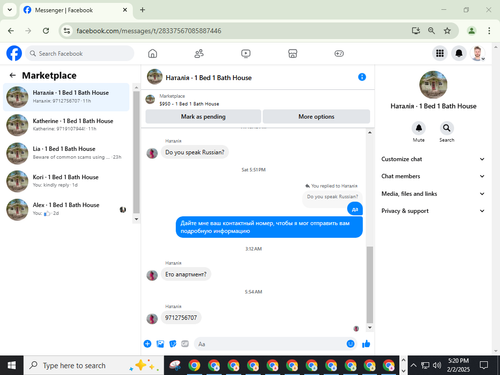500x375 pixels.
Task: Open Chrome three-dot menu
Action: point(489,31)
